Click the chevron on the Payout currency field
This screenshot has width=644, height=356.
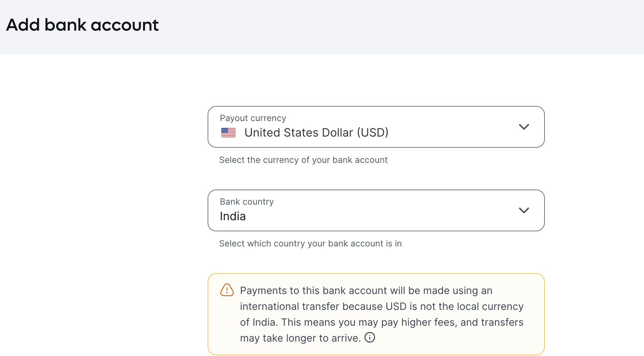pos(524,127)
